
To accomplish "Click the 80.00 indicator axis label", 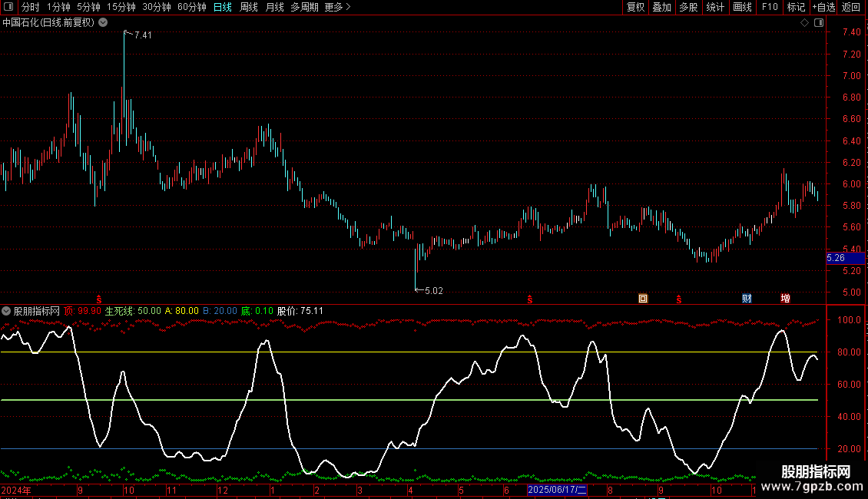I will coord(849,352).
